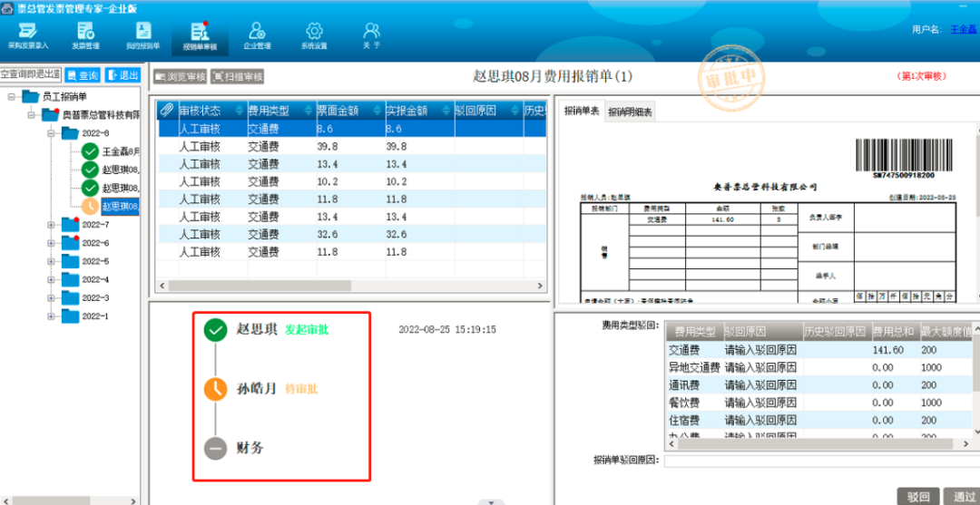This screenshot has width=980, height=505.
Task: Click the paperclip attachment column header
Action: pos(167,111)
